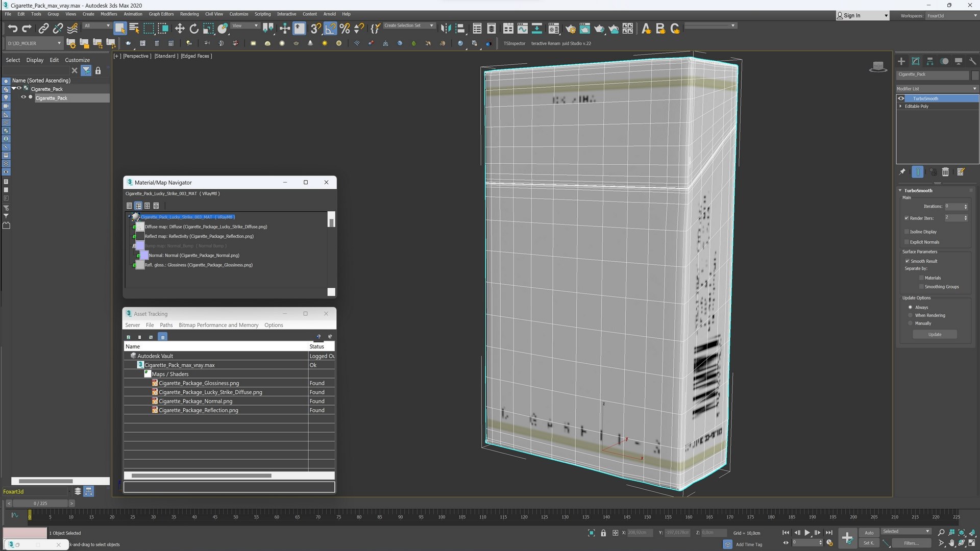Expand the Editable Poly modifier entry

coord(900,106)
